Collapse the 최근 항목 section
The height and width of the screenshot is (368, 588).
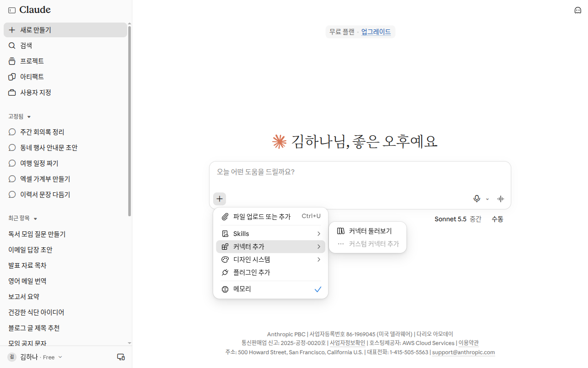(x=35, y=218)
